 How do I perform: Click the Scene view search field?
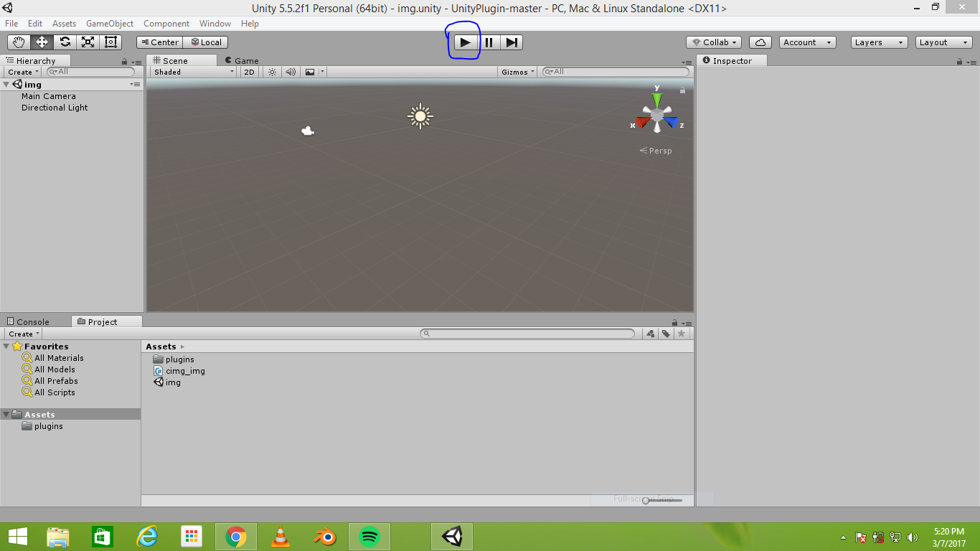click(616, 72)
